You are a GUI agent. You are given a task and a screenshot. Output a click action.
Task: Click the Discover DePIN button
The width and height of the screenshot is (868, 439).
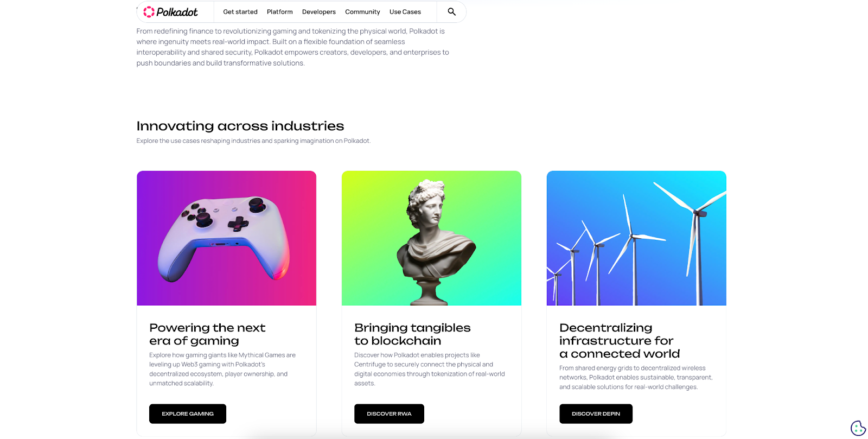point(596,413)
